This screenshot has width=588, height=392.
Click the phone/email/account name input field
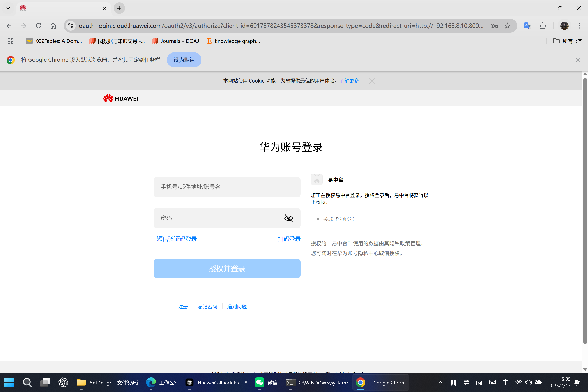tap(227, 187)
